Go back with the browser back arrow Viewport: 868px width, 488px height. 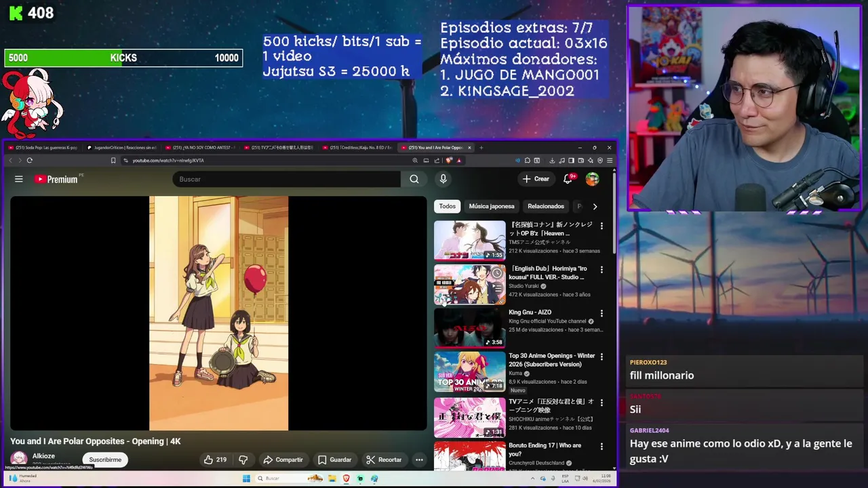tap(10, 161)
